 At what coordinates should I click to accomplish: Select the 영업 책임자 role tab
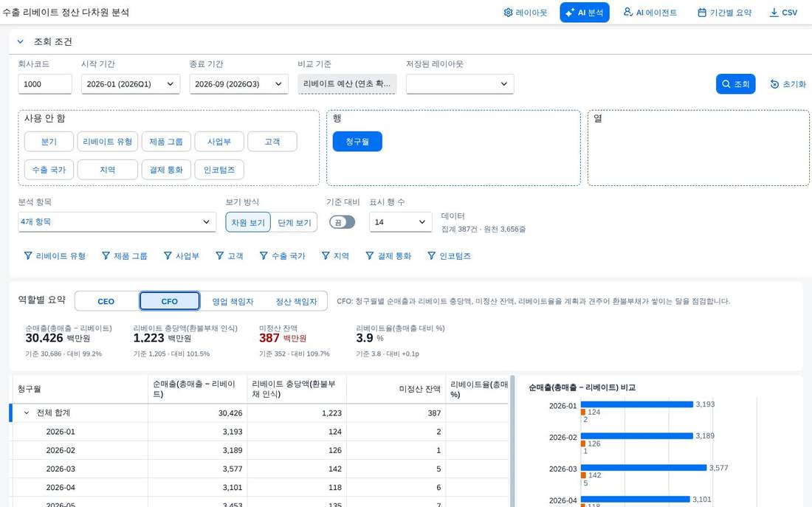pos(233,301)
